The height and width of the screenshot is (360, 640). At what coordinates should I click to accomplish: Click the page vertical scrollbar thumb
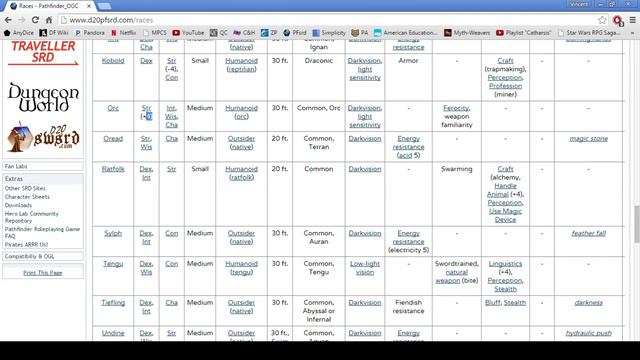(636, 224)
